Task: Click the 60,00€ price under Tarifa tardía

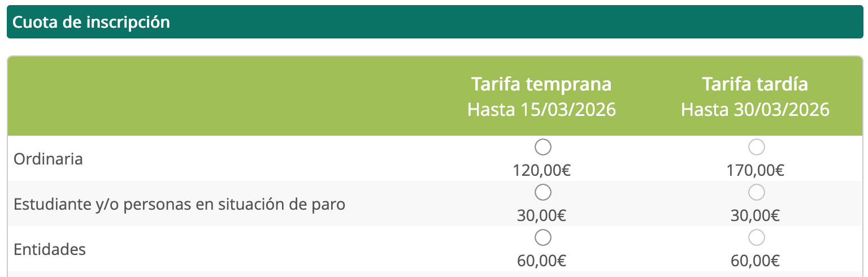Action: (x=756, y=261)
